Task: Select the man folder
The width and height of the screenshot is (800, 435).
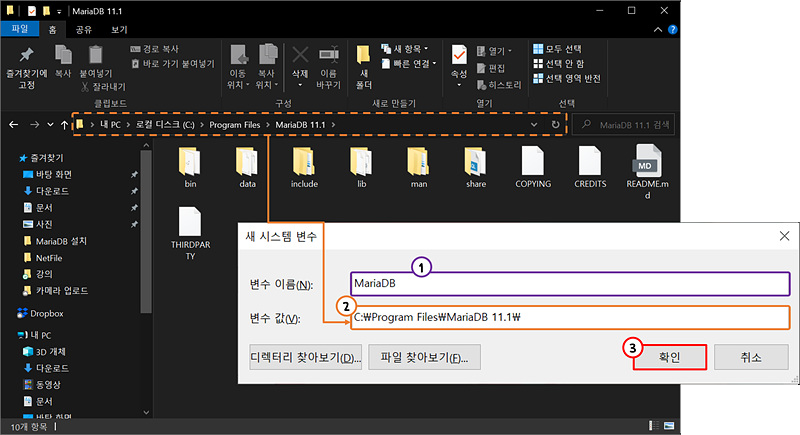Action: (x=419, y=167)
